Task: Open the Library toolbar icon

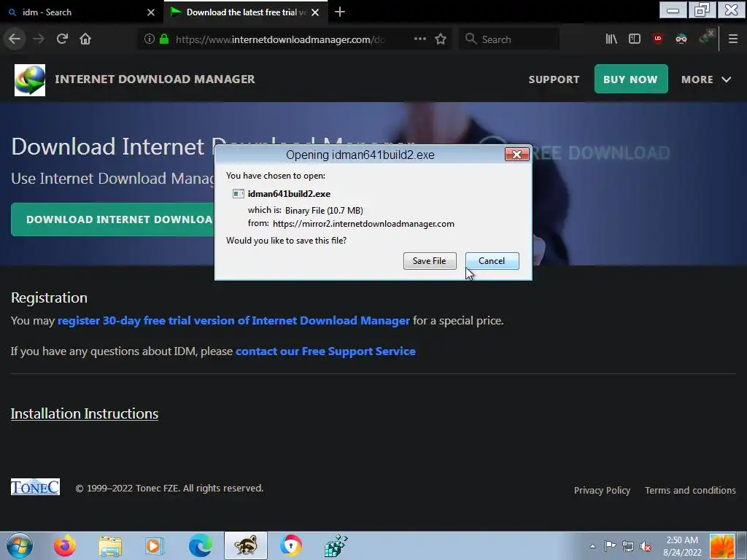Action: click(611, 39)
